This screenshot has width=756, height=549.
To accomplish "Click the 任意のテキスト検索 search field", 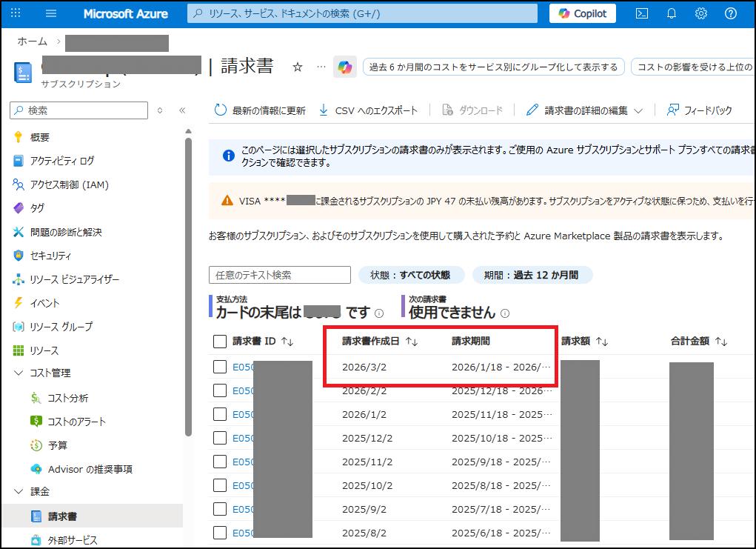I will coord(279,274).
